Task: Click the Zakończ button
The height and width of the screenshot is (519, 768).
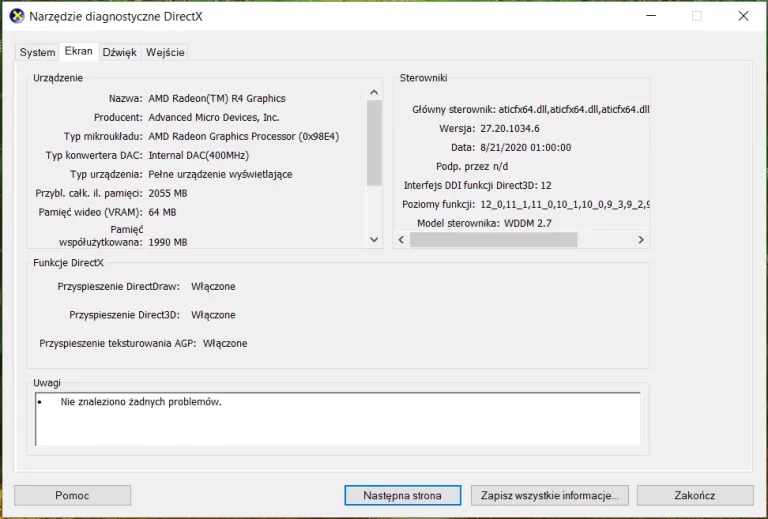Action: pyautogui.click(x=695, y=495)
